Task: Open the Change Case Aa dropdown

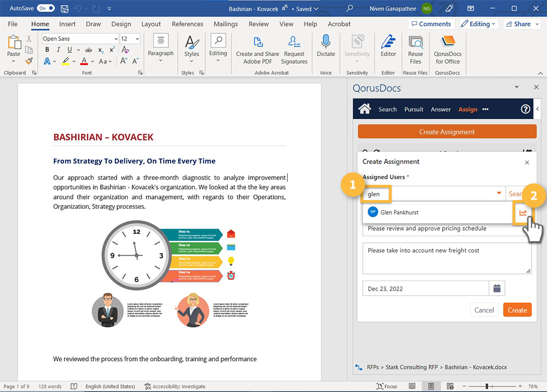Action: click(x=105, y=61)
